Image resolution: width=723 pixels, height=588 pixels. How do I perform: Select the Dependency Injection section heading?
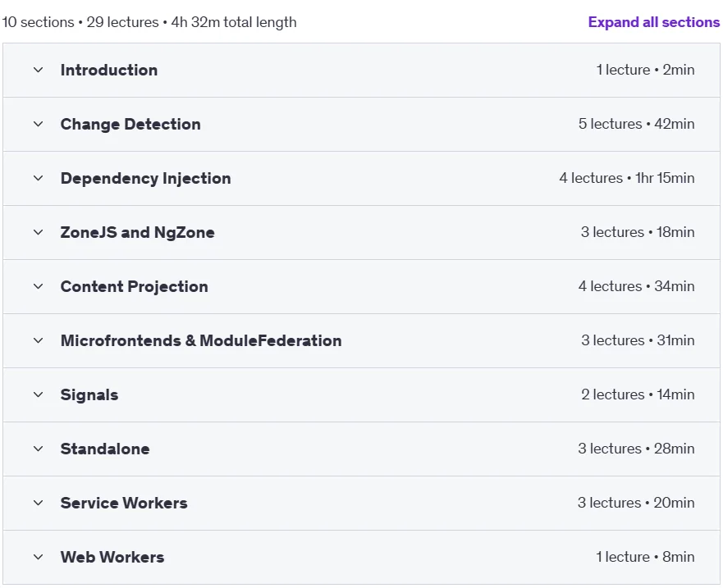click(146, 179)
